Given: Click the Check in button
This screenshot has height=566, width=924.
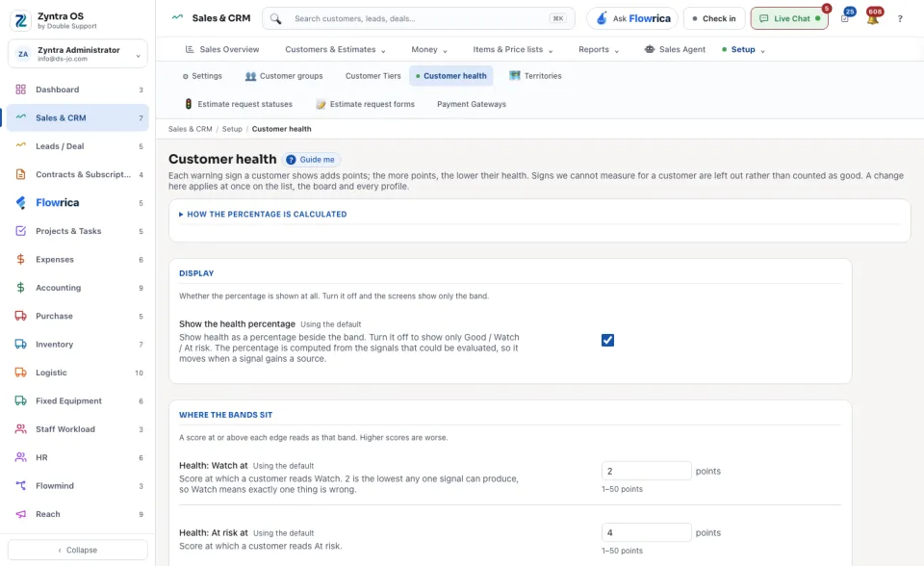Looking at the screenshot, I should [x=714, y=19].
